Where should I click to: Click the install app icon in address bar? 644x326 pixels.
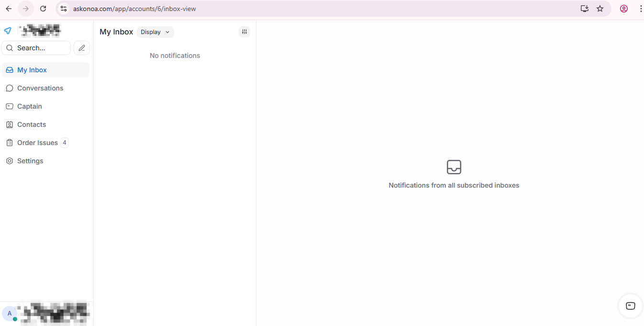click(x=584, y=9)
